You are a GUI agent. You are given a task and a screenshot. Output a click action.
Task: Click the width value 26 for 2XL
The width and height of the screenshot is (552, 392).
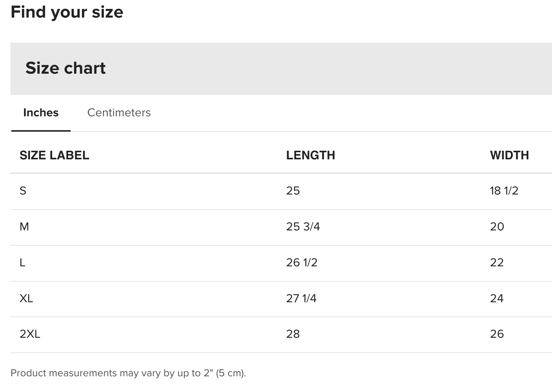coord(497,334)
